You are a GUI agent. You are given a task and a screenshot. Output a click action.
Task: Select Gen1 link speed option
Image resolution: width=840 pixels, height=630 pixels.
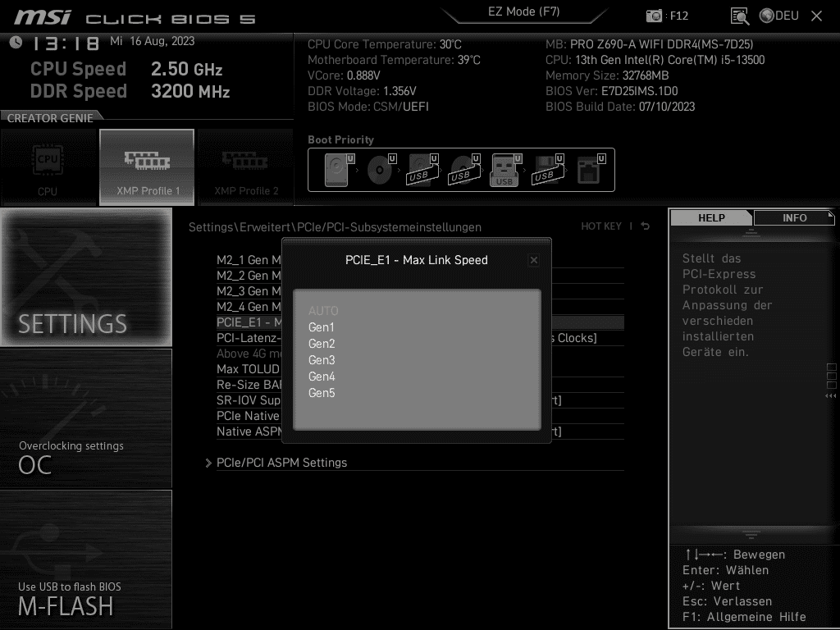pos(322,327)
